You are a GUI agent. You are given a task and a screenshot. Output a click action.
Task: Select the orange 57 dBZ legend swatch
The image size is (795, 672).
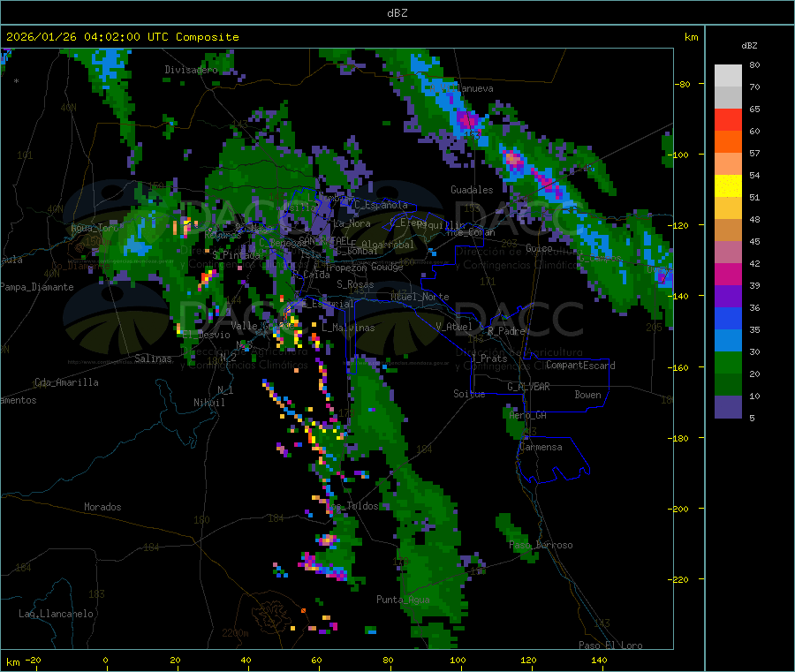tap(728, 142)
